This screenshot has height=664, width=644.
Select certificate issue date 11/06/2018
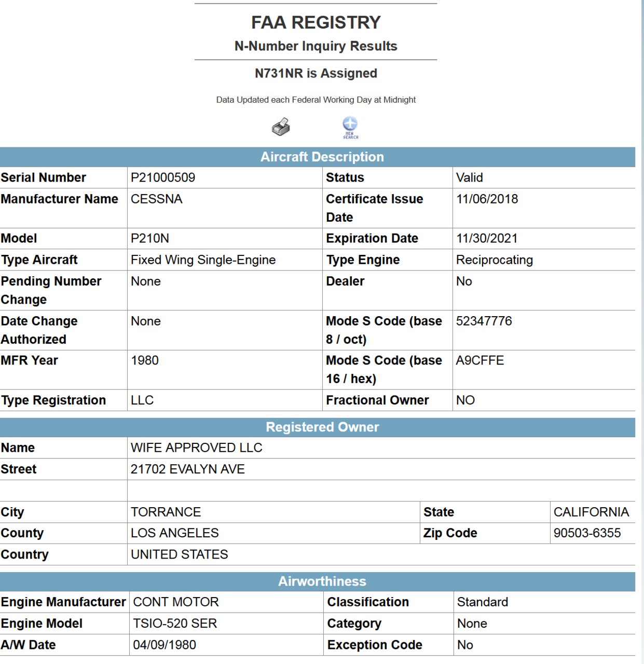click(x=487, y=199)
